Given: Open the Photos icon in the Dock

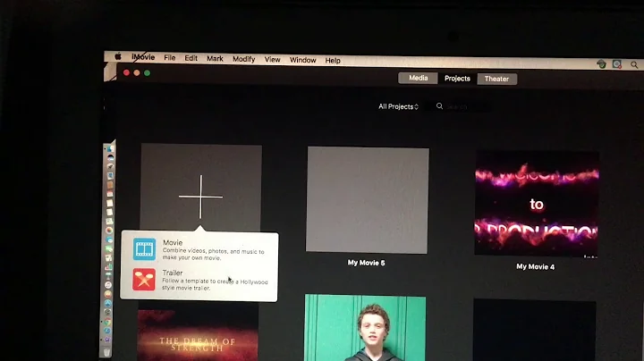Looking at the screenshot, I should coord(109,231).
